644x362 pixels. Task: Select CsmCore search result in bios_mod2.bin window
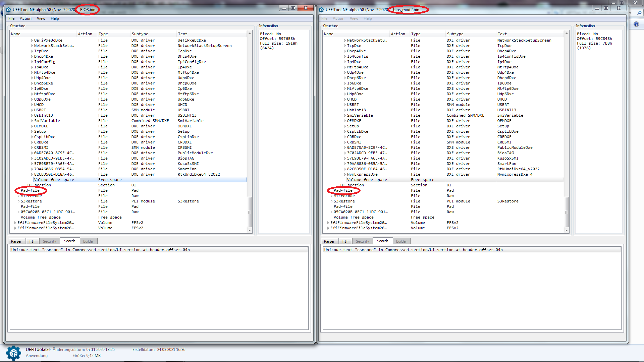(x=472, y=250)
